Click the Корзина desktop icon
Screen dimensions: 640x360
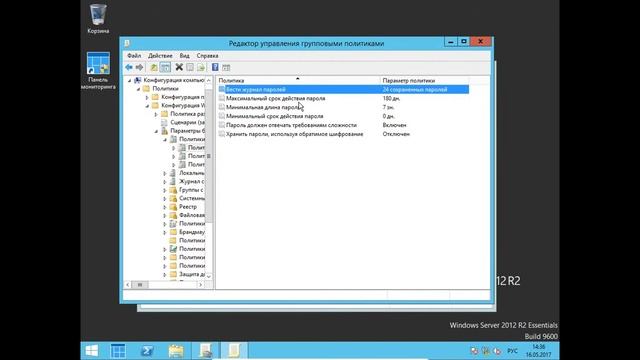coord(98,19)
